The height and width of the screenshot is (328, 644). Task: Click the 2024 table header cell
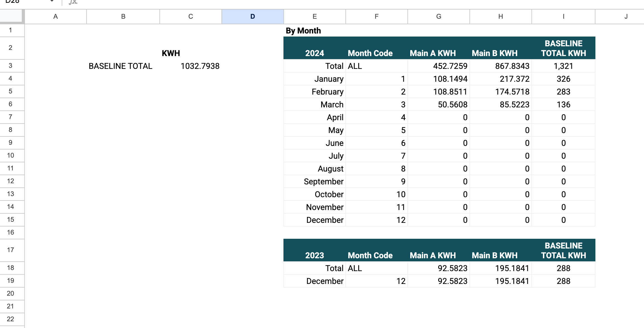tap(314, 53)
